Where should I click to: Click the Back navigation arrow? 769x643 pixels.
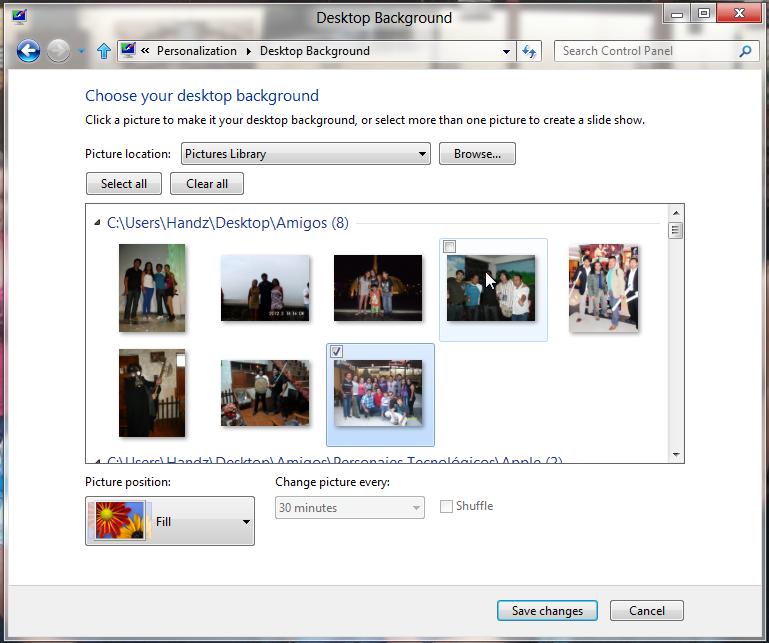point(28,51)
